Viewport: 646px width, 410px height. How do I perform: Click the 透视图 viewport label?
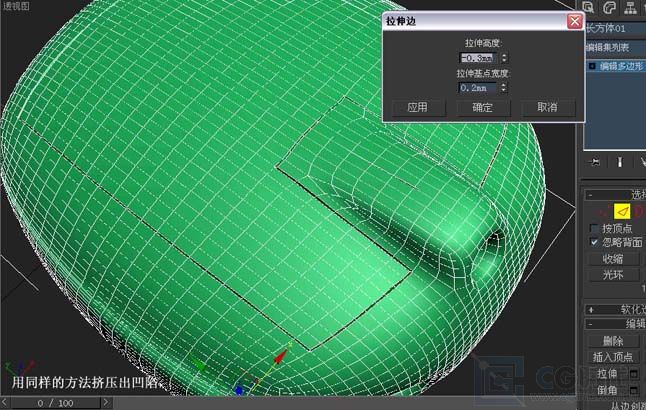[x=17, y=6]
